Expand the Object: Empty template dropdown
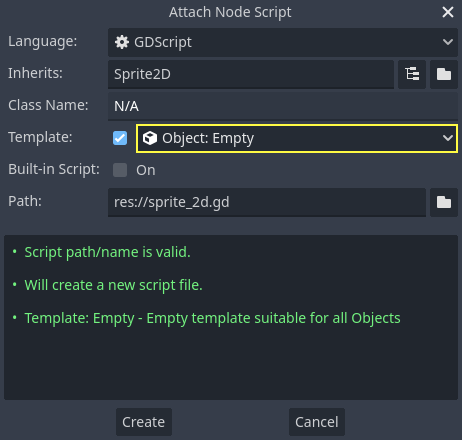 297,138
